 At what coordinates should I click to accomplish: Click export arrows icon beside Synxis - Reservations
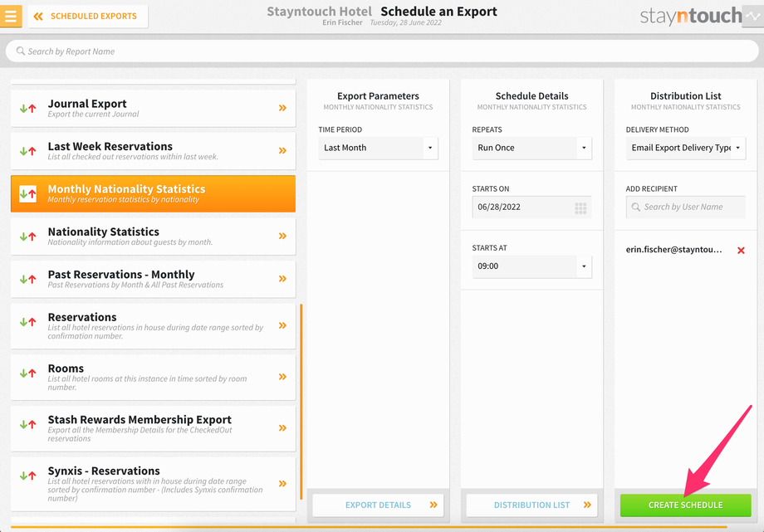[x=27, y=476]
